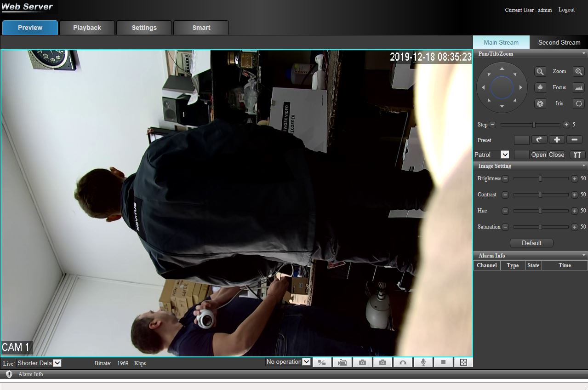Viewport: 588px width, 390px height.
Task: Switch to Second Stream
Action: coord(559,42)
